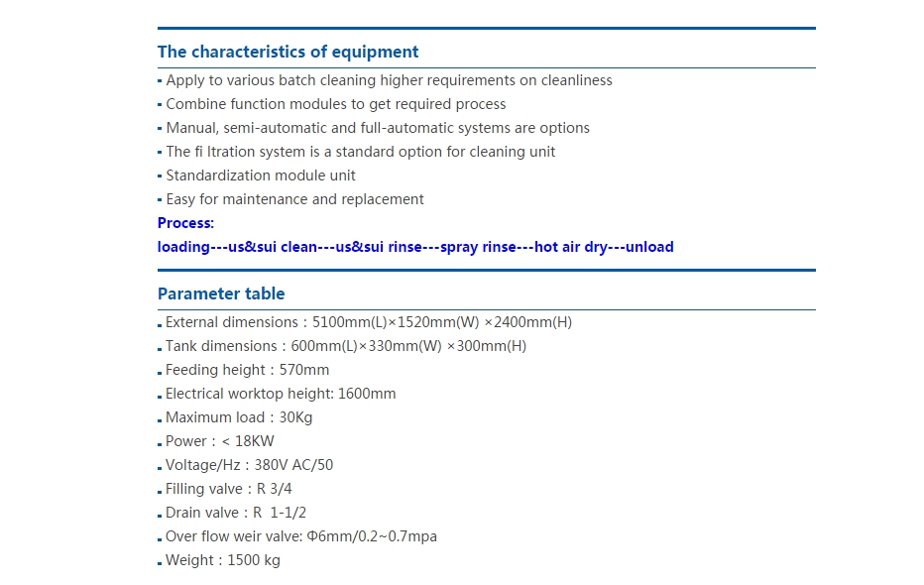Click the 'Manual, semi-automatic and full-automatic' line
The height and width of the screenshot is (585, 924).
(x=378, y=128)
